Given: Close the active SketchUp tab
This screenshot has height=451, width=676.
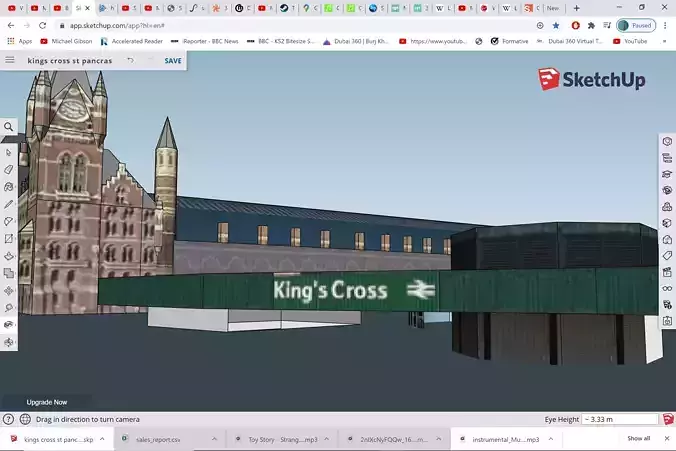Looking at the screenshot, I should (88, 8).
